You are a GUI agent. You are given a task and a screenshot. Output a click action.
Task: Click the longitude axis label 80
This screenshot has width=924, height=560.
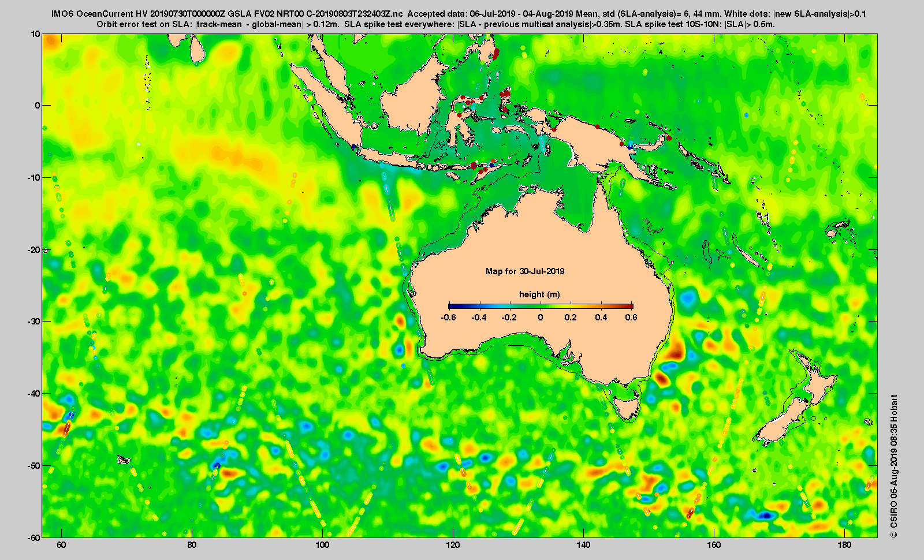(x=192, y=545)
